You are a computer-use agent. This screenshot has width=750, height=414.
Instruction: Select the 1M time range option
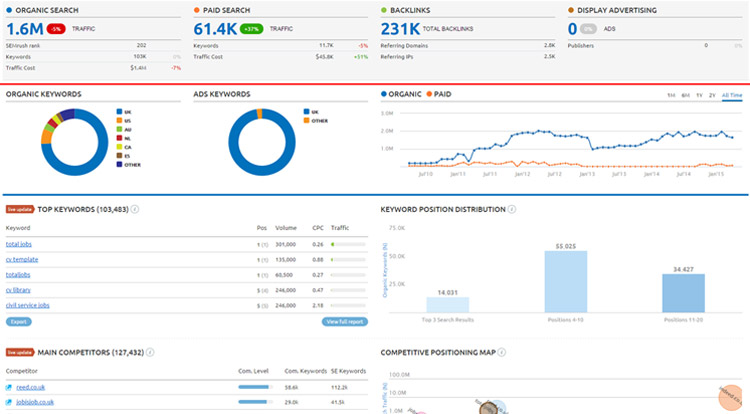[x=670, y=95]
